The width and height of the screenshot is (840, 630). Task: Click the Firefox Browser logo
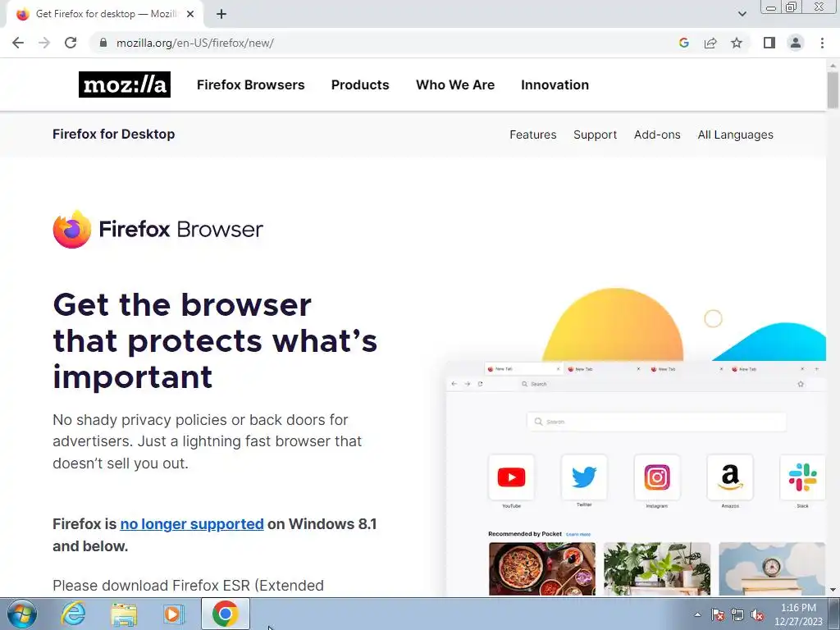pos(158,230)
